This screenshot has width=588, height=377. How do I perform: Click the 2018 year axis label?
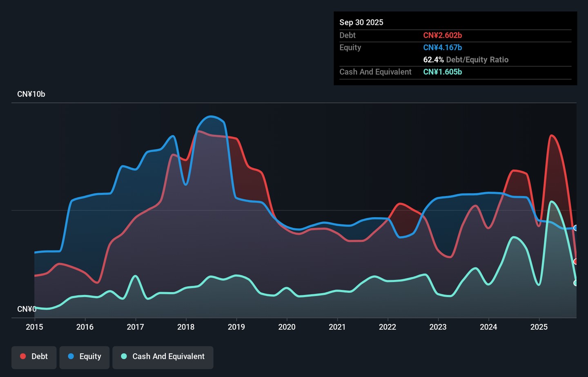click(186, 327)
